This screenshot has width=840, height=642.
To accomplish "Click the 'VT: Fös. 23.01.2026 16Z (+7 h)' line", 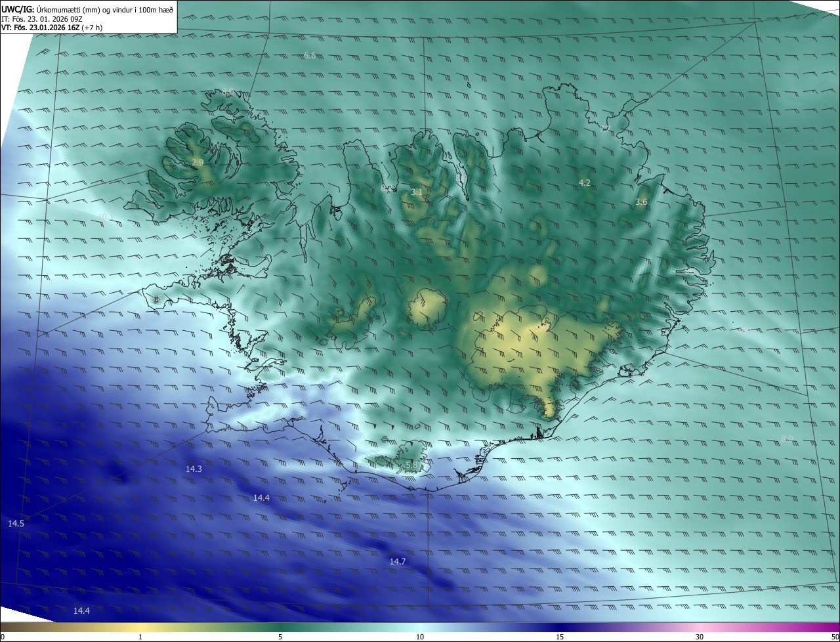I will [x=52, y=28].
